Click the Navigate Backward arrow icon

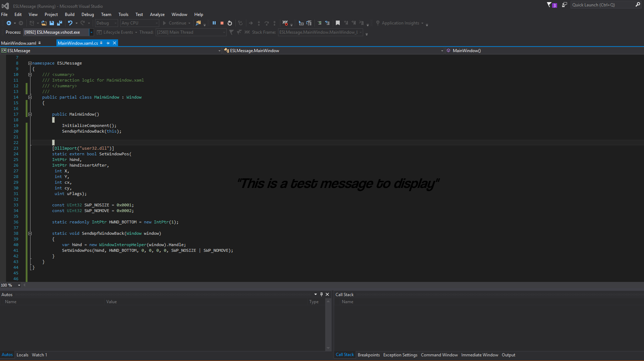click(9, 23)
